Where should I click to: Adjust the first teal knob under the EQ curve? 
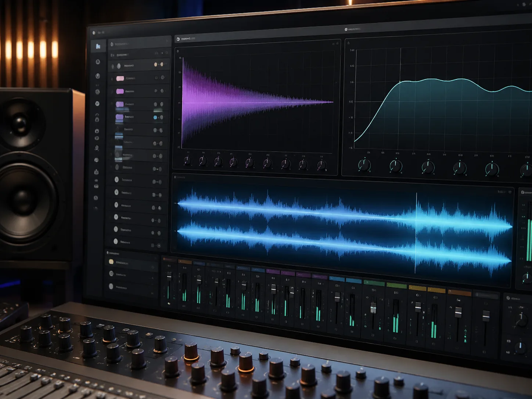click(364, 165)
